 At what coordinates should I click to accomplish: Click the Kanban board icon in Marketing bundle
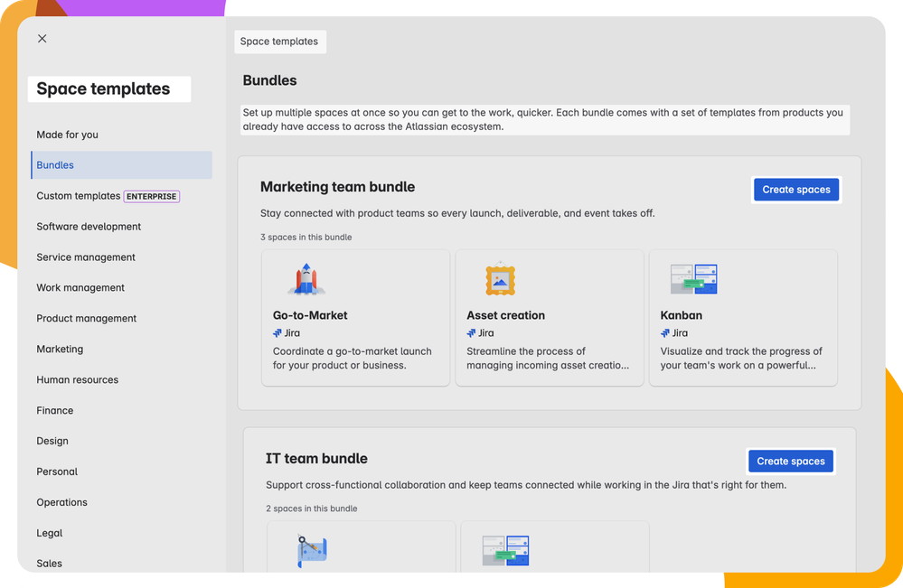point(694,279)
